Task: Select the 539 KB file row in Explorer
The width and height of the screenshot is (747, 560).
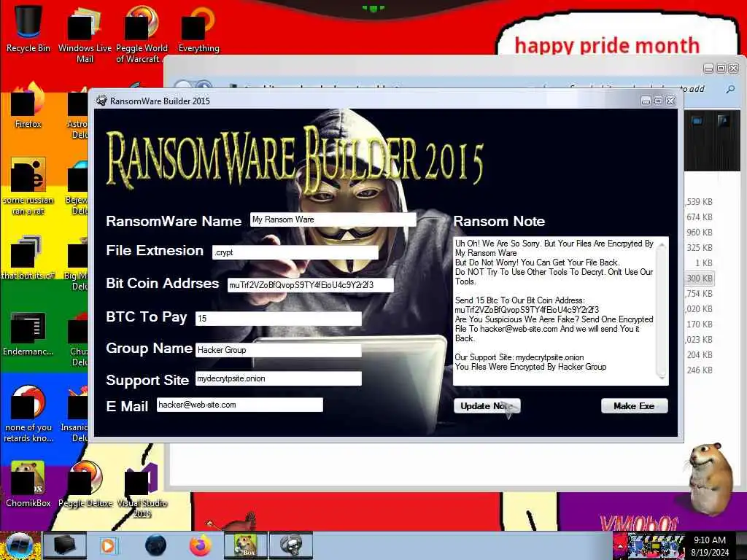Action: (700, 202)
